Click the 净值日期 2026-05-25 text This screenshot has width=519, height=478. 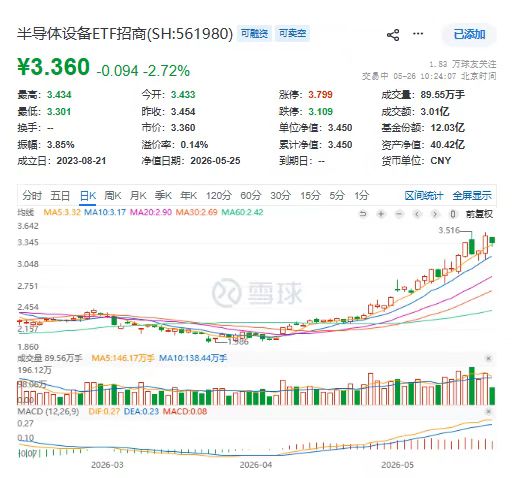click(191, 161)
